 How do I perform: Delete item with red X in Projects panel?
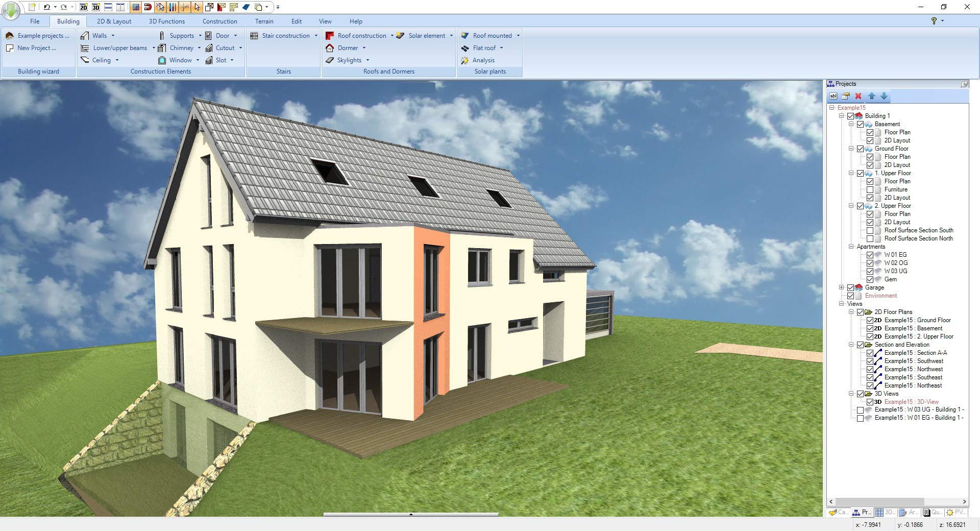858,96
